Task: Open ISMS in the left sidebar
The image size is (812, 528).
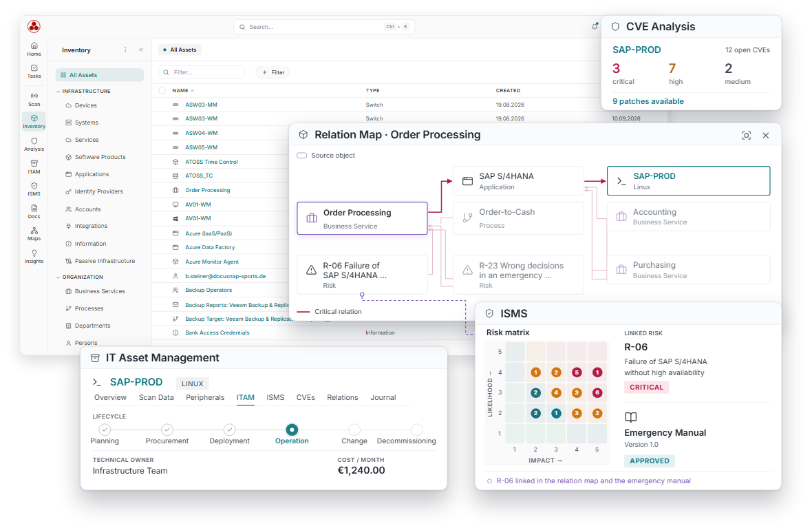Action: click(34, 189)
